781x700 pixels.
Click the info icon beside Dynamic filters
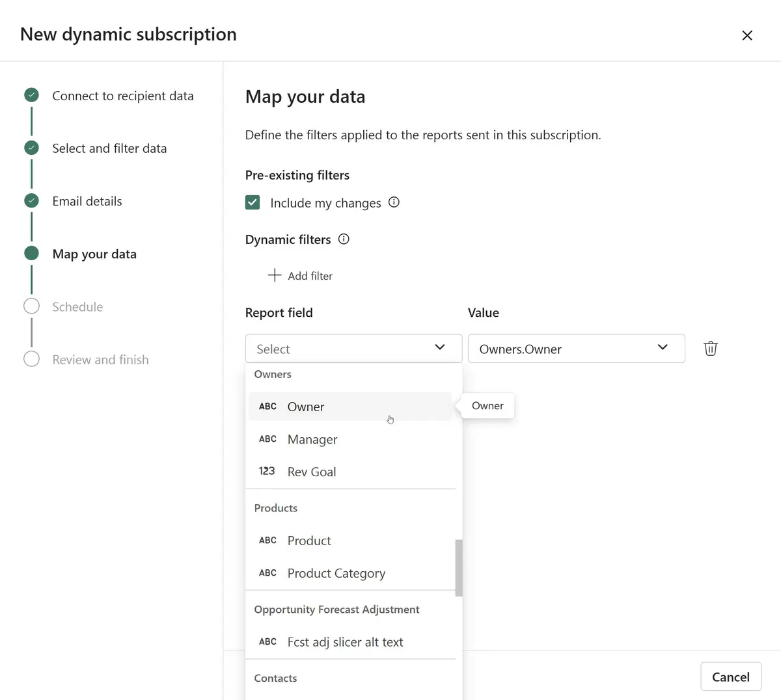[x=344, y=239]
